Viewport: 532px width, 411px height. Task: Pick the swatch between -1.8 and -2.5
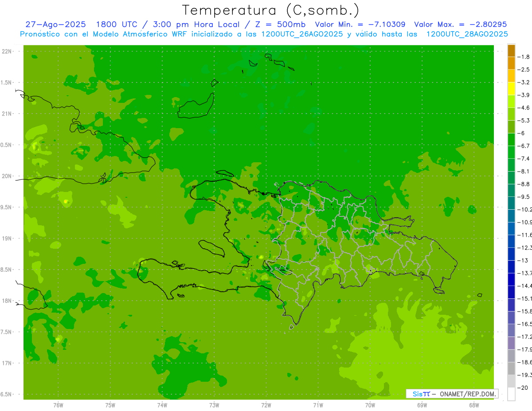point(511,63)
